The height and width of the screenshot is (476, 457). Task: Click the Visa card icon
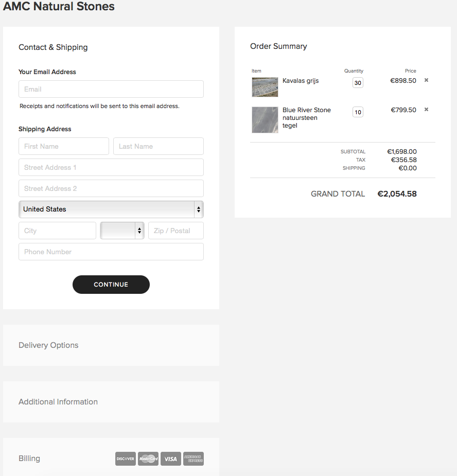171,459
